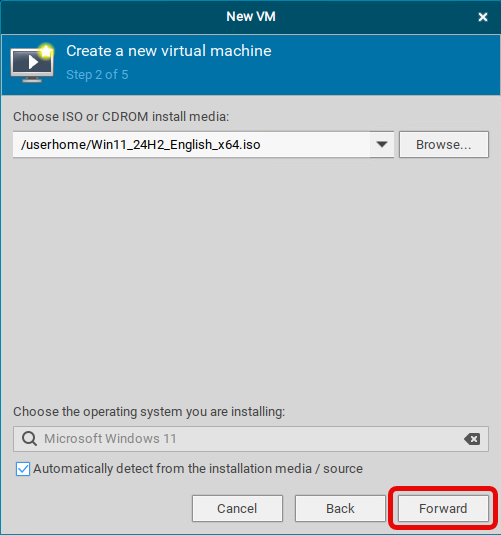Close the New VM dialog
The width and height of the screenshot is (501, 535).
coord(483,17)
